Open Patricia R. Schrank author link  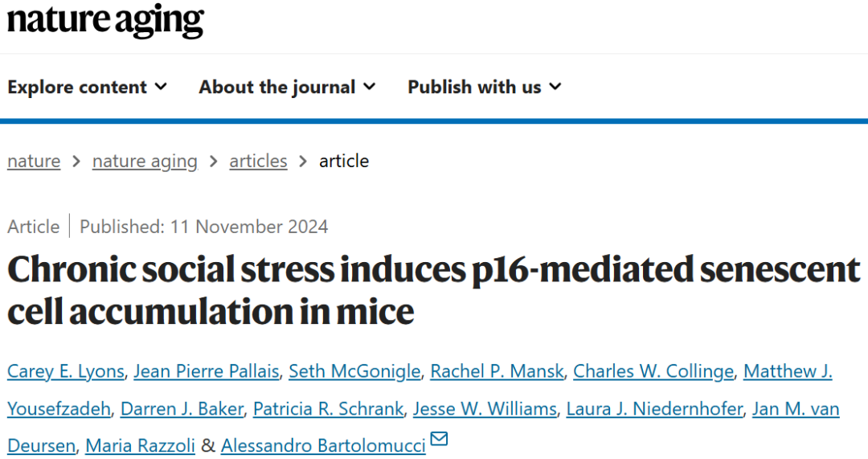point(328,408)
